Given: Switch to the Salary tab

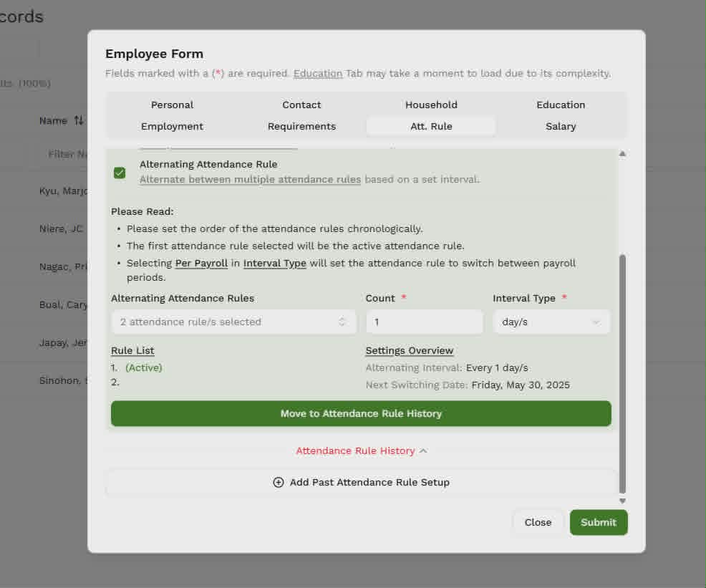Looking at the screenshot, I should point(561,127).
